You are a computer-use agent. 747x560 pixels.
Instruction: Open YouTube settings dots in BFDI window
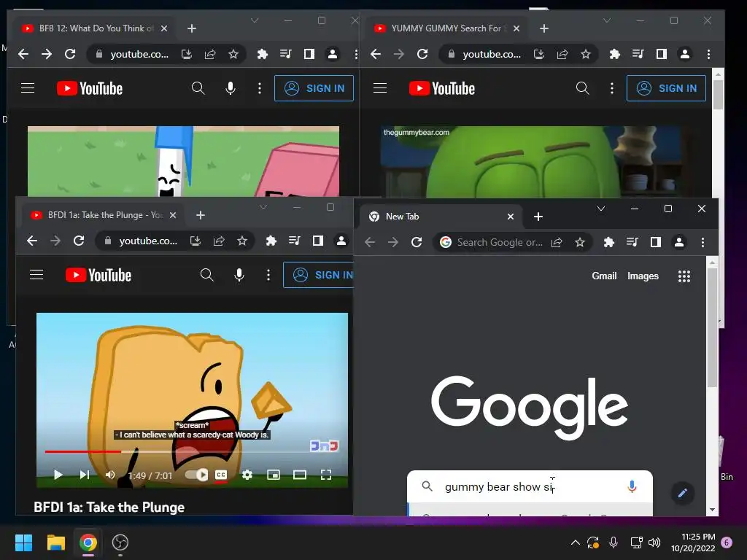coord(268,275)
